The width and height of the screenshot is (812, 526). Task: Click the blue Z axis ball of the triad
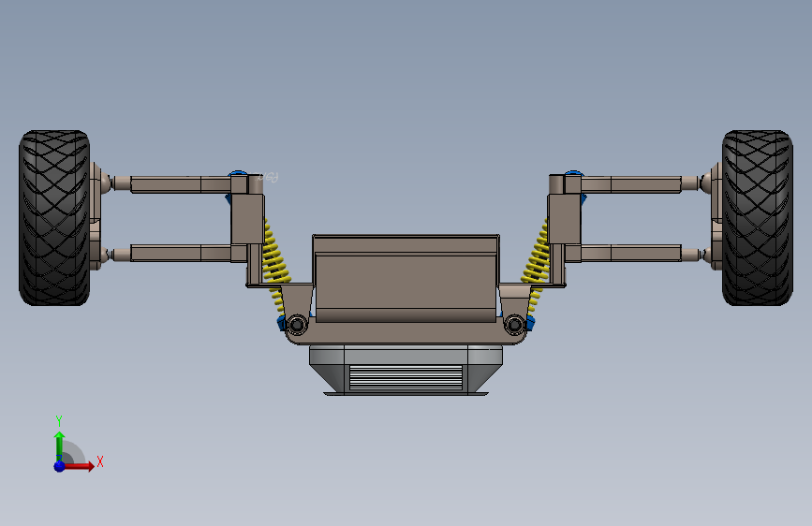(60, 466)
